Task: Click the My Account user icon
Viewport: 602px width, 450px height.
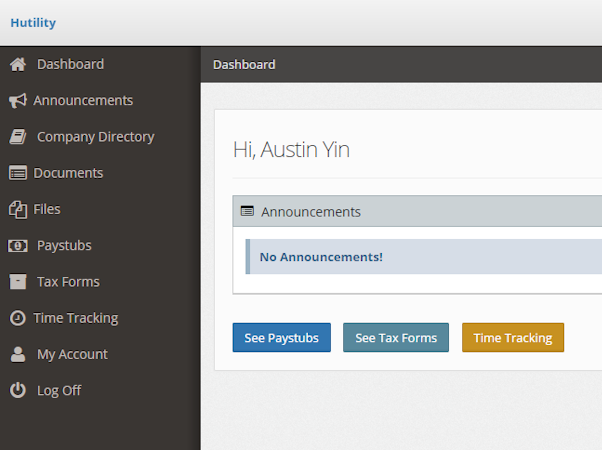Action: pos(17,354)
